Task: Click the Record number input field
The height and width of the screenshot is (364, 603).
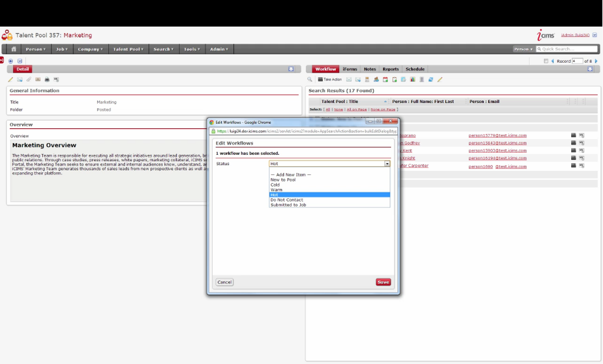Action: pyautogui.click(x=577, y=61)
